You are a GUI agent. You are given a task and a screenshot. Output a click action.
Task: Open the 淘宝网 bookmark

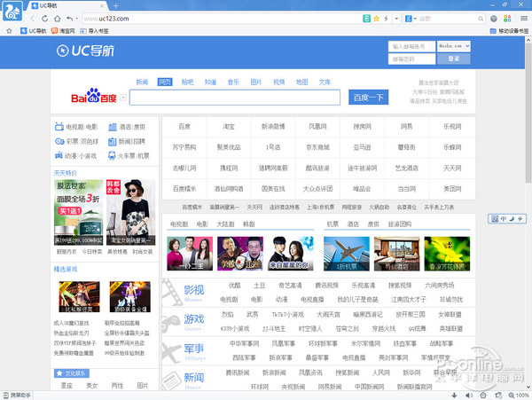click(63, 31)
